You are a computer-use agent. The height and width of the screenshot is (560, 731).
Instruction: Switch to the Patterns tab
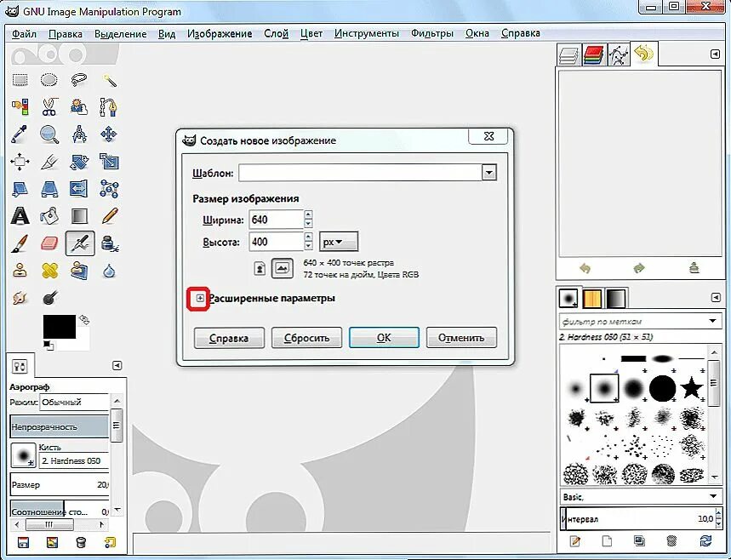coord(592,299)
